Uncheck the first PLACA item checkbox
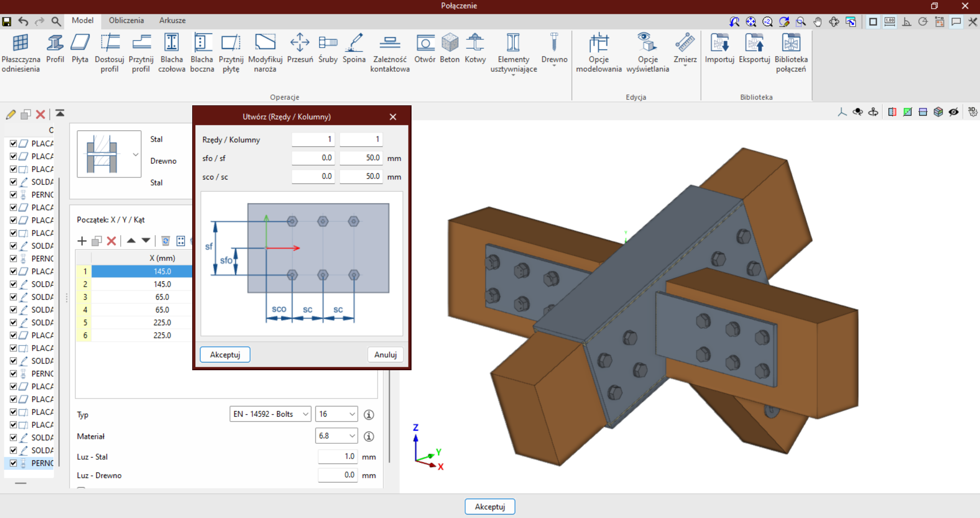Image resolution: width=980 pixels, height=518 pixels. click(14, 144)
